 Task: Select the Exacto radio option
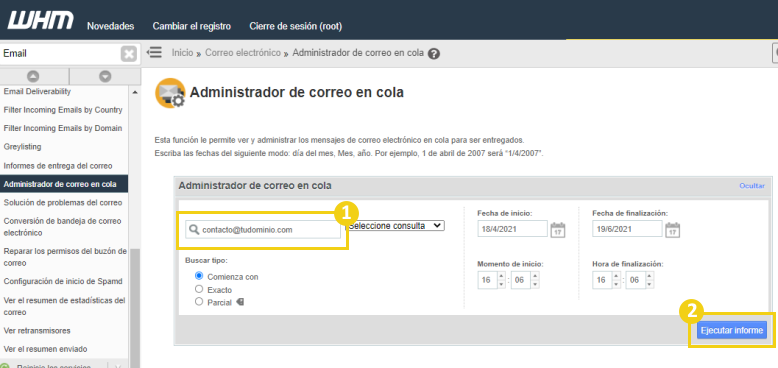[199, 289]
